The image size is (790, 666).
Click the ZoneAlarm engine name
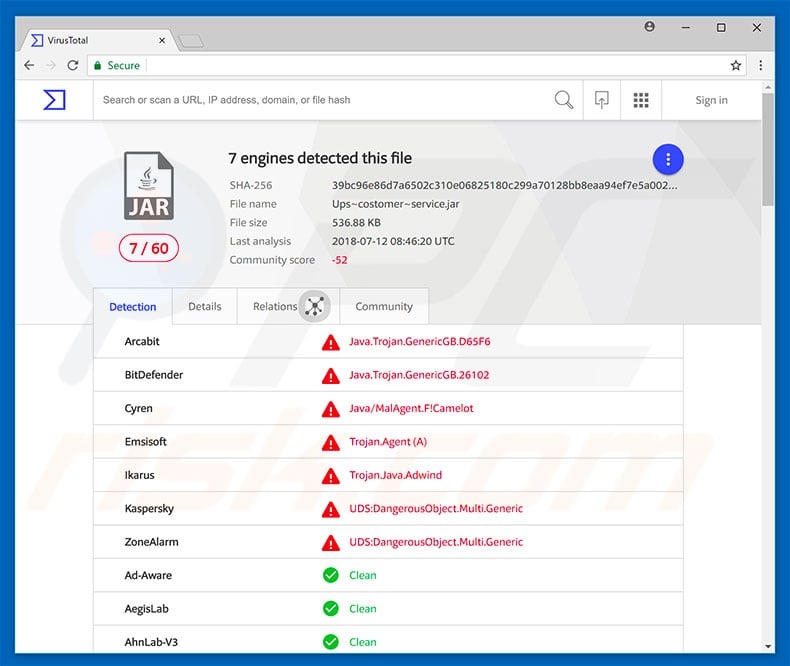152,542
